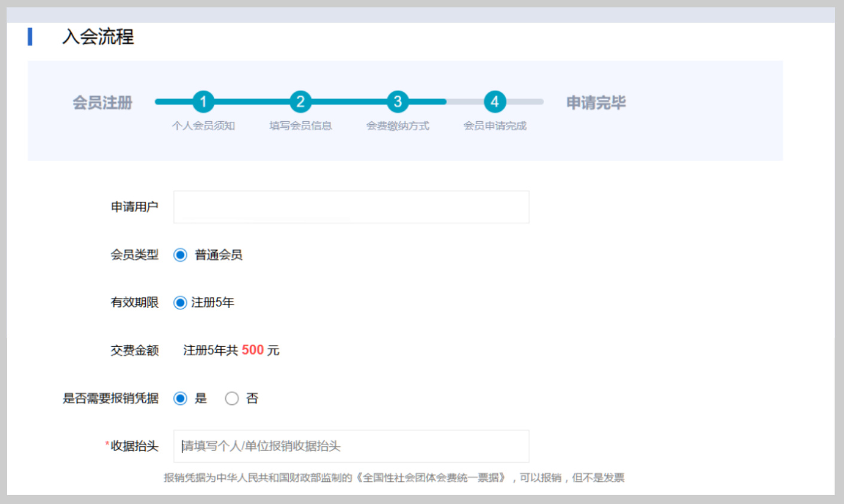Image resolution: width=844 pixels, height=504 pixels.
Task: Click the 个人会员须知 step label
Action: 203,126
